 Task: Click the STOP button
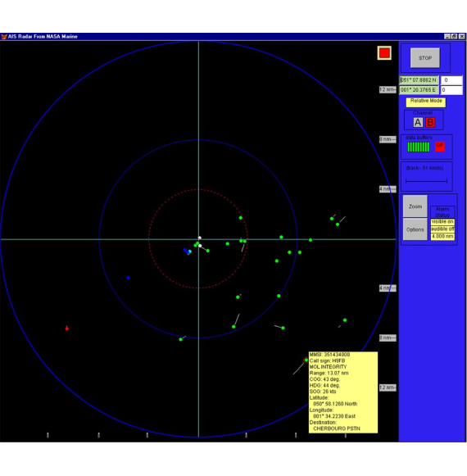(x=424, y=57)
